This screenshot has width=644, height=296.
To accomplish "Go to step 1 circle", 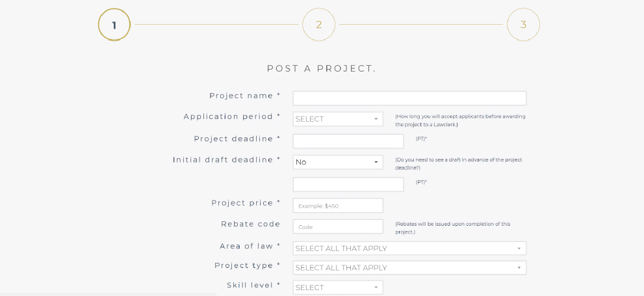I will [x=114, y=25].
